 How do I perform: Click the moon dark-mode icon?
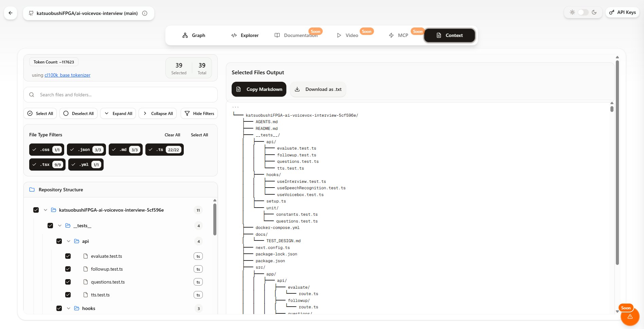pos(594,12)
